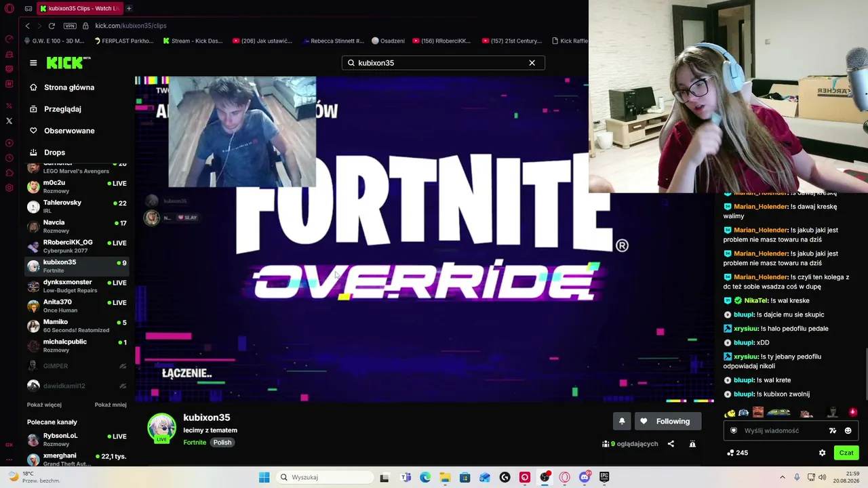The height and width of the screenshot is (488, 868).
Task: Open dynksxmonster channel in sidebar
Action: tap(77, 285)
